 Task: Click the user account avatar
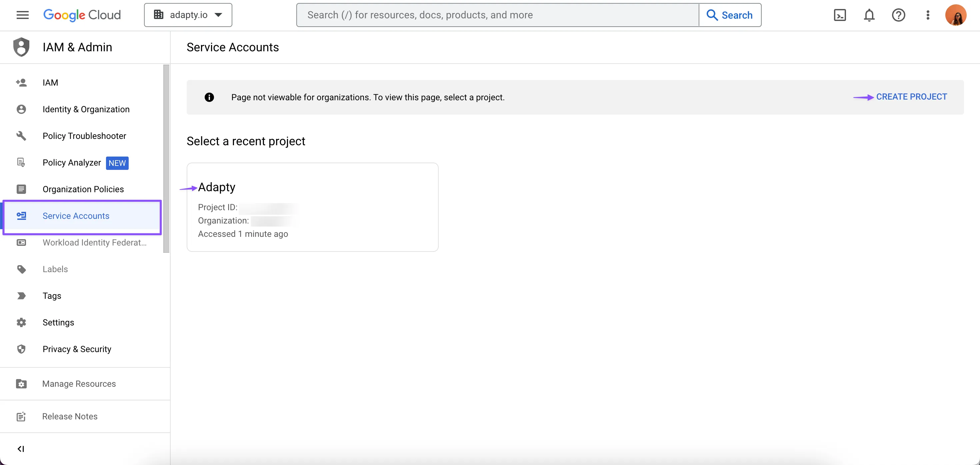tap(955, 15)
